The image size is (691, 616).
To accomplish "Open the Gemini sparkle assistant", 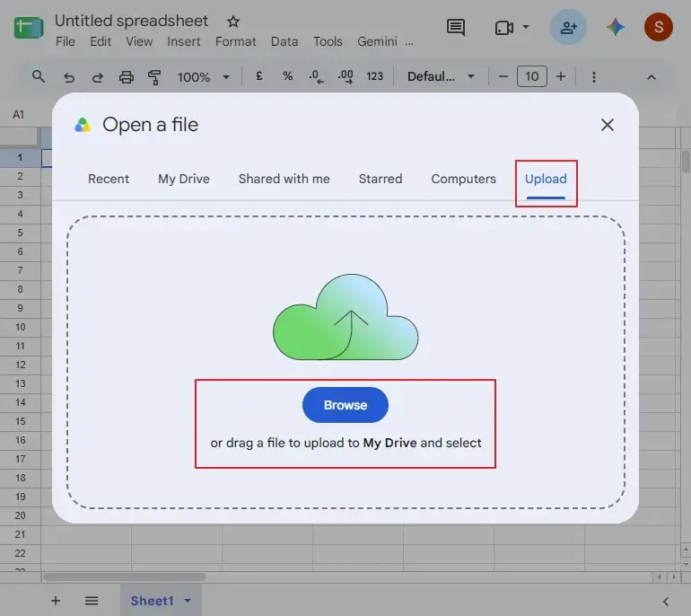I will [x=616, y=27].
